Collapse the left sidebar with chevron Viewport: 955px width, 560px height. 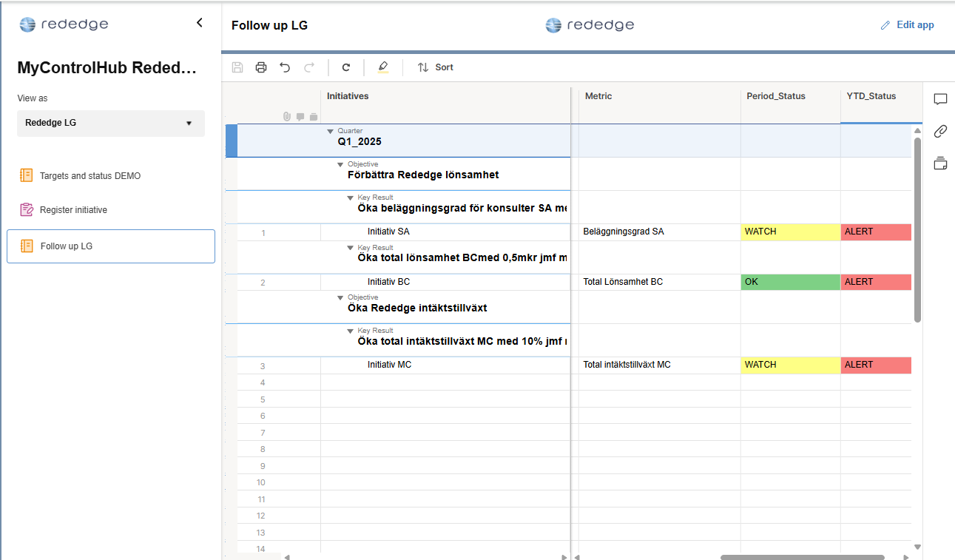[x=199, y=23]
